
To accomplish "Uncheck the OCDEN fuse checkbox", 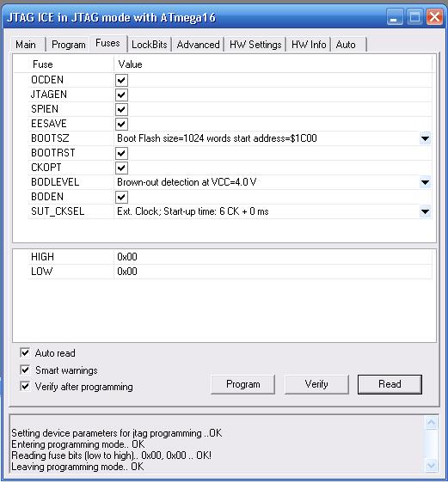I will pyautogui.click(x=121, y=80).
